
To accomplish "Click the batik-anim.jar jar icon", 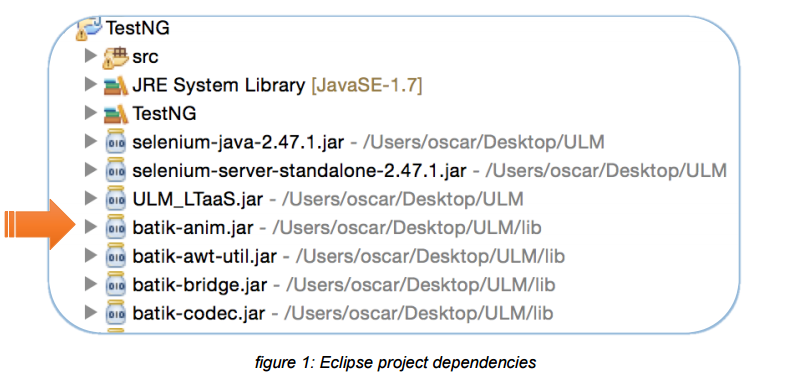I will (x=115, y=226).
